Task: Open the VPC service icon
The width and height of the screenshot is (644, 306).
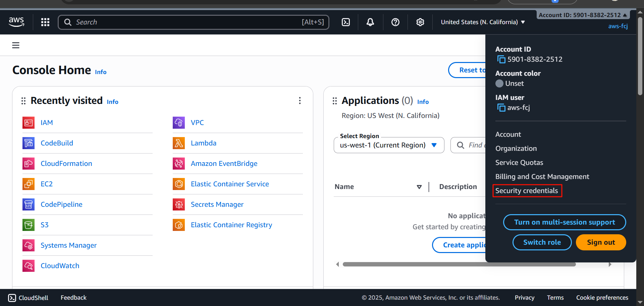Action: (179, 123)
